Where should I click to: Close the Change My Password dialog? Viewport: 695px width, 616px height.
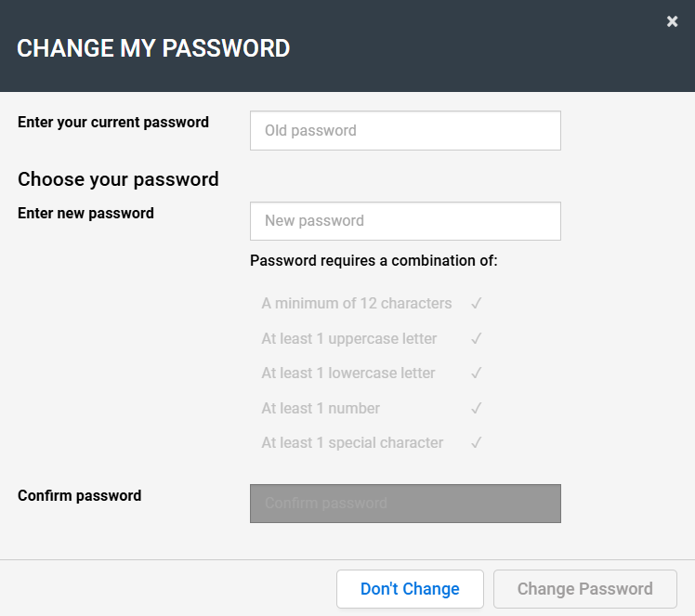672,21
